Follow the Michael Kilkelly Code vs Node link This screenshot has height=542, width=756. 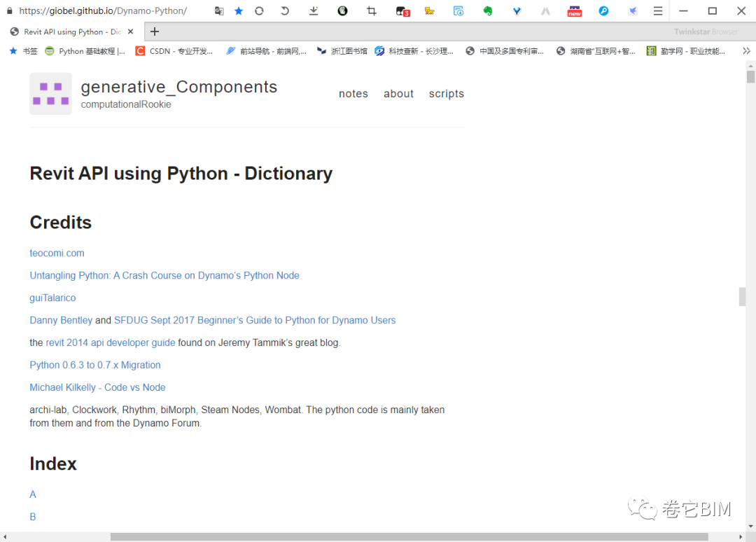[x=97, y=387]
